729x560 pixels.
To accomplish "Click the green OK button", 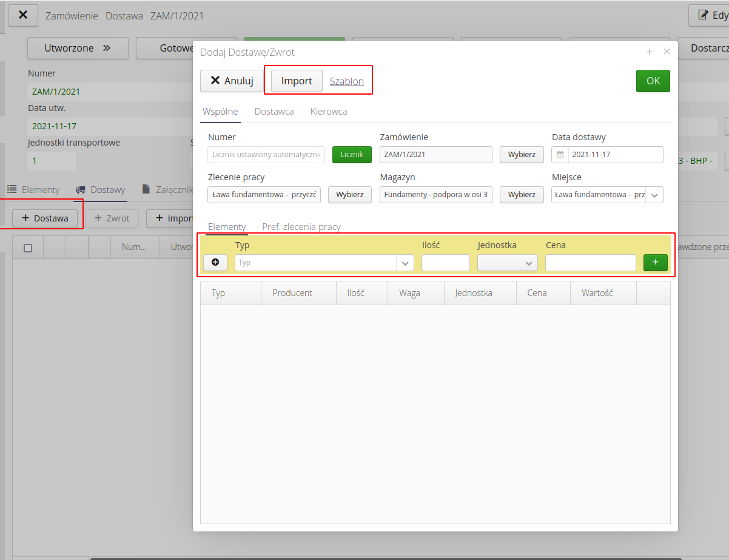I will pyautogui.click(x=653, y=81).
